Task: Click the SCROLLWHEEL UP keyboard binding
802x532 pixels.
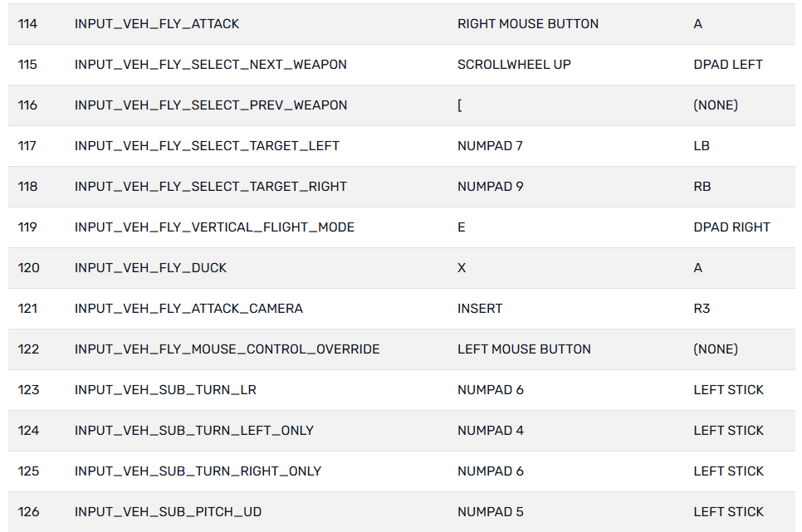Action: 514,65
